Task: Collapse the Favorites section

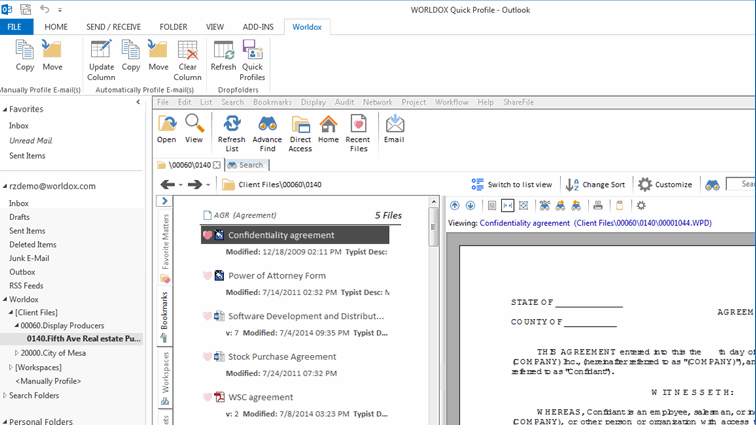Action: click(5, 110)
